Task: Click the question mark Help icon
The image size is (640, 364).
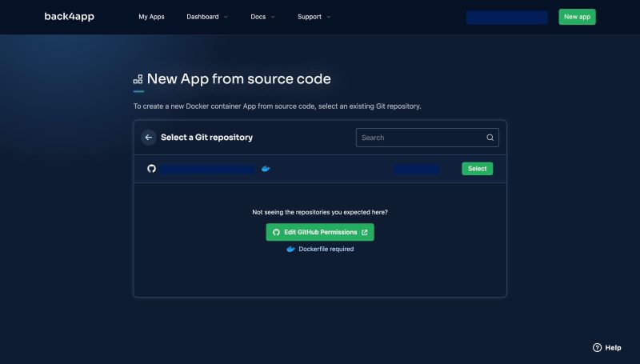Action: point(597,348)
